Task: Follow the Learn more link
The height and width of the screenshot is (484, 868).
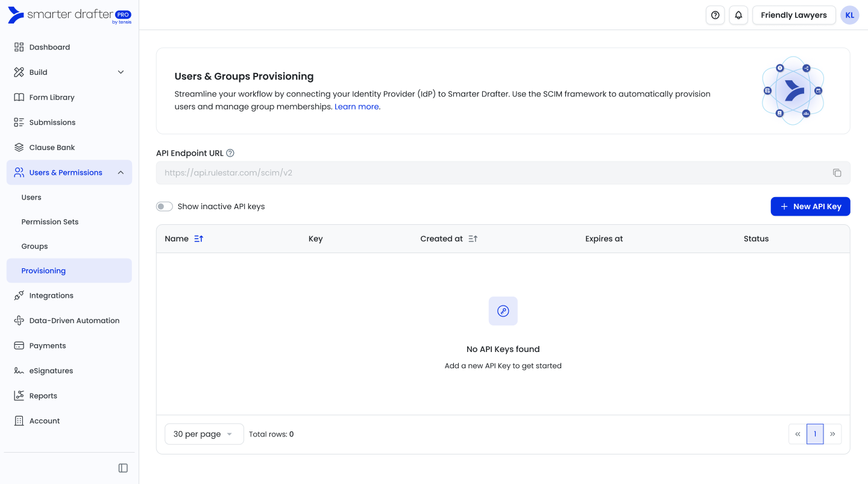Action: [x=356, y=107]
